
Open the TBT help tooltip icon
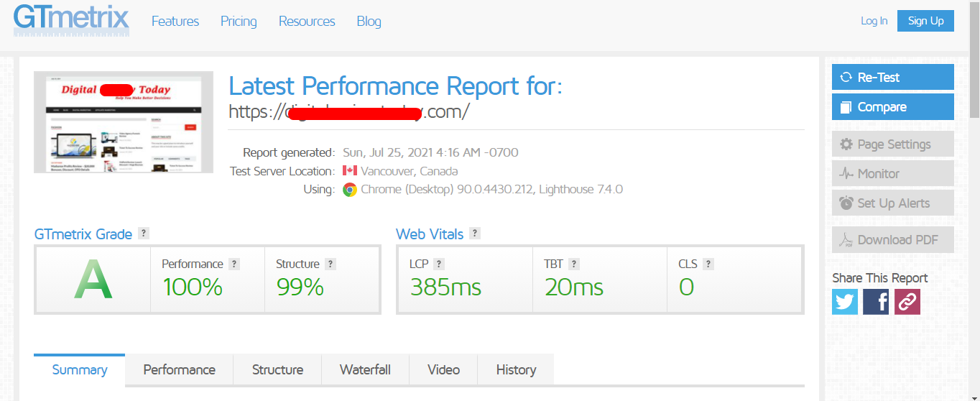tap(574, 264)
